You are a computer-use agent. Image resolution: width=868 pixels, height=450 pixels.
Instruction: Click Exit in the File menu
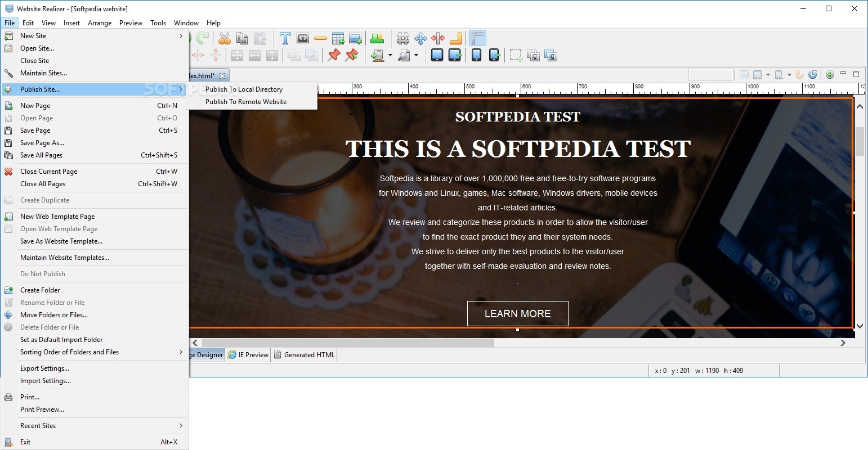(x=95, y=442)
